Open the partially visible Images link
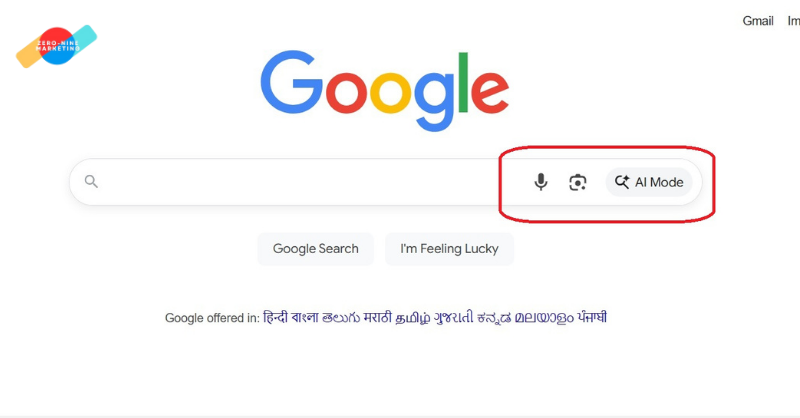 pyautogui.click(x=793, y=21)
